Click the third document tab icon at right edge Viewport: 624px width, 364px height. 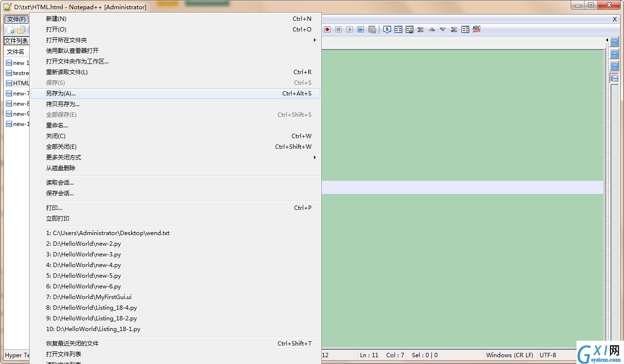pos(614,66)
